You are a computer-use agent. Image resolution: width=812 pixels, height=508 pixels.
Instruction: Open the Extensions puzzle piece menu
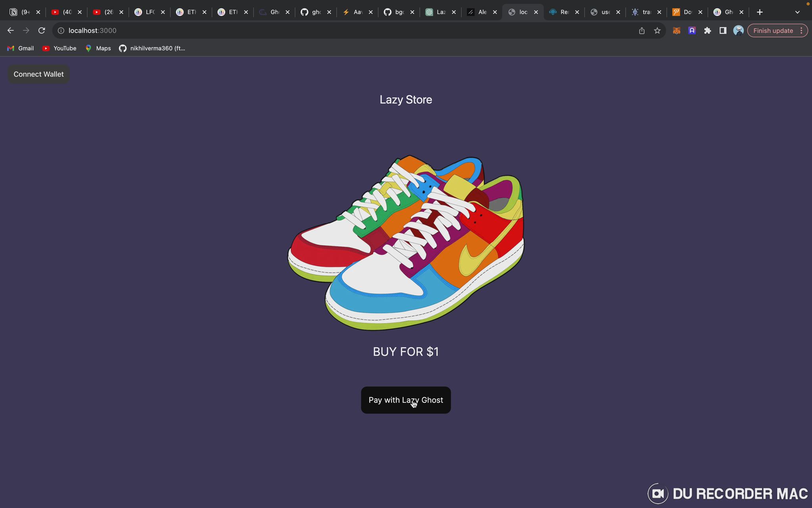[707, 31]
